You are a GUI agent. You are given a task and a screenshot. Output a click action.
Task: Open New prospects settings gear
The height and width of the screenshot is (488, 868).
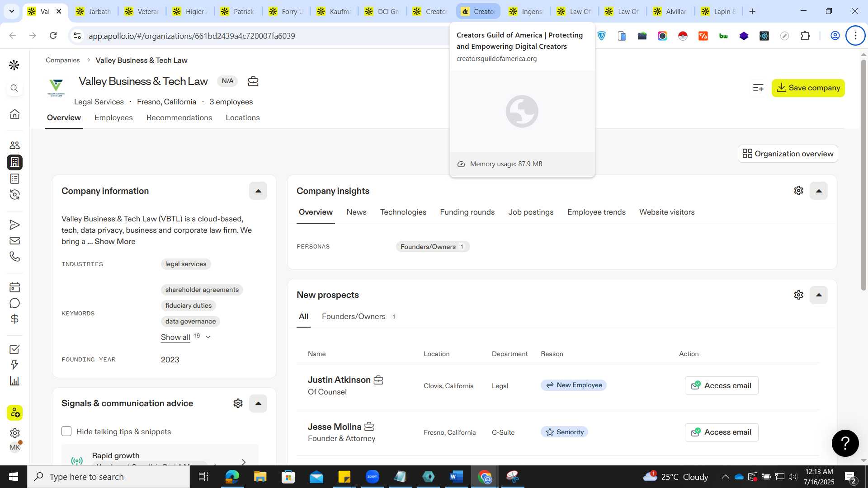tap(798, 295)
